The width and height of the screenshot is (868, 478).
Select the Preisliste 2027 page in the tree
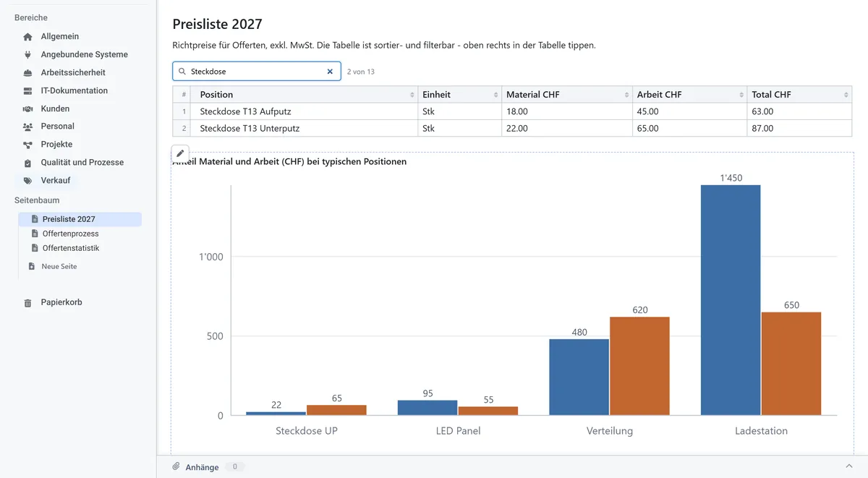[x=80, y=219]
